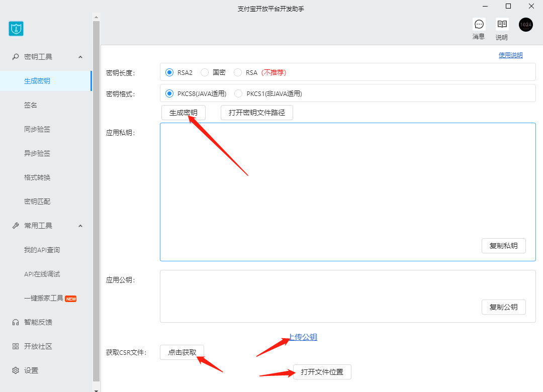The image size is (543, 392).
Task: Open 一键搬家工具 in sidebar
Action: coord(44,298)
